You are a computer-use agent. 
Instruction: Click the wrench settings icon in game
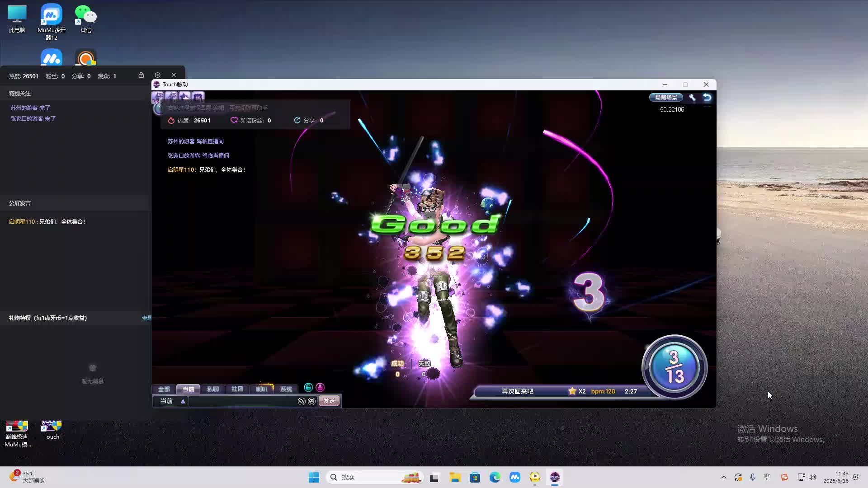[692, 98]
